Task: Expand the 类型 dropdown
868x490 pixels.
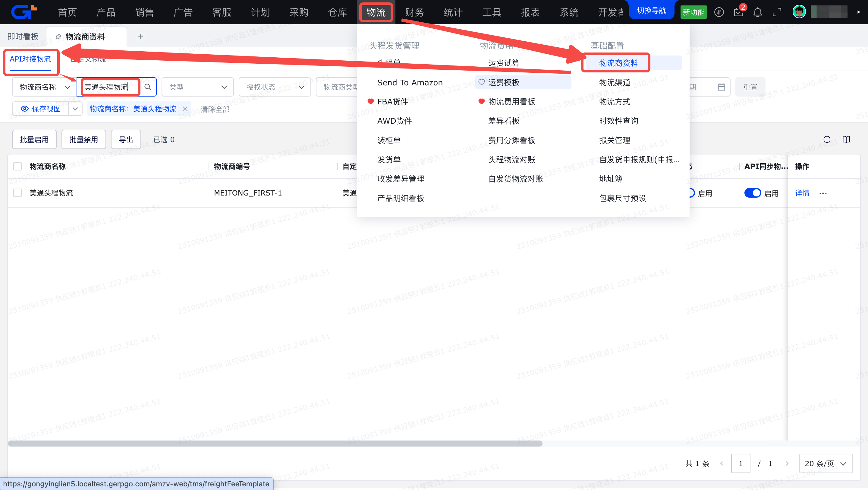Action: (197, 87)
